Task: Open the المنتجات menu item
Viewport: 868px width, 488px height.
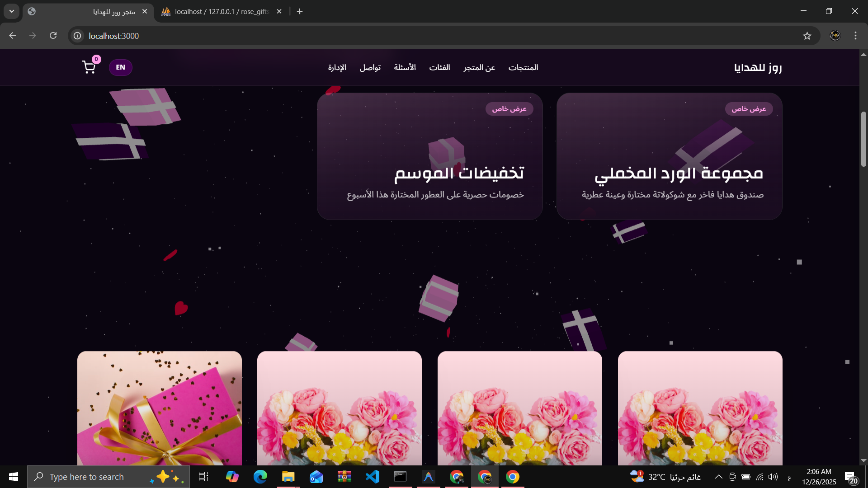Action: coord(523,67)
